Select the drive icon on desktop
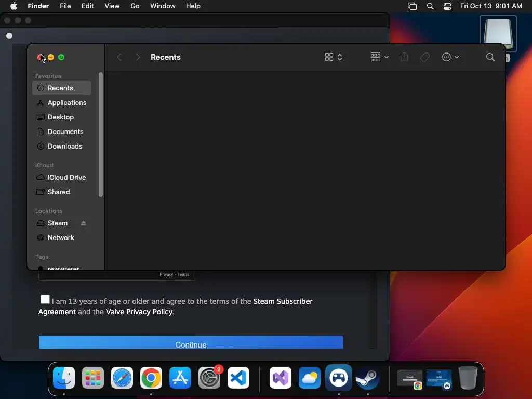Viewport: 532px width, 399px height. (498, 34)
